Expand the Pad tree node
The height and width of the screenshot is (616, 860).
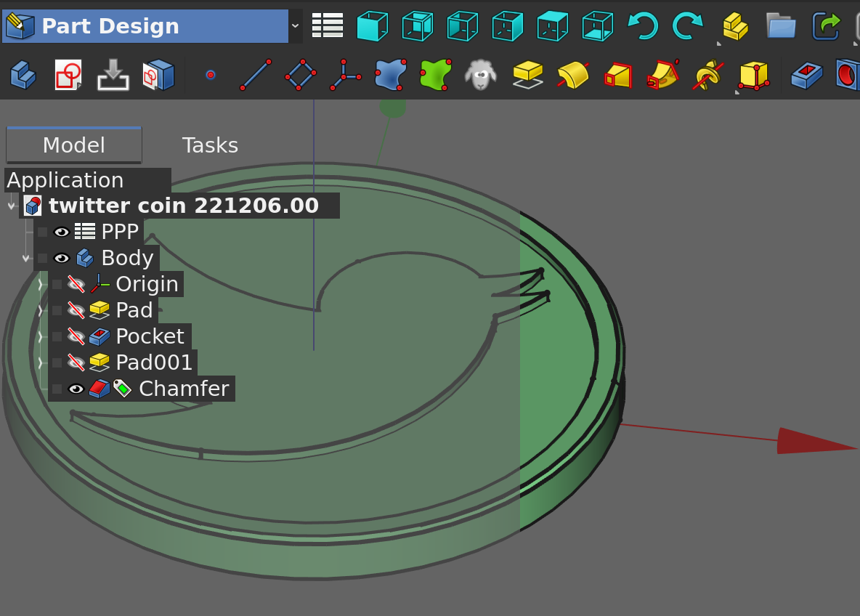coord(40,310)
